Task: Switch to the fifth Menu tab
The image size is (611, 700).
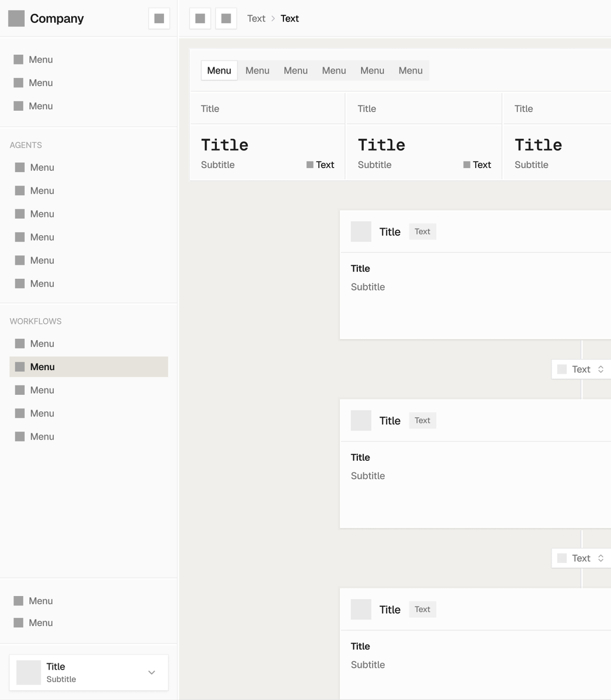Action: pos(372,71)
